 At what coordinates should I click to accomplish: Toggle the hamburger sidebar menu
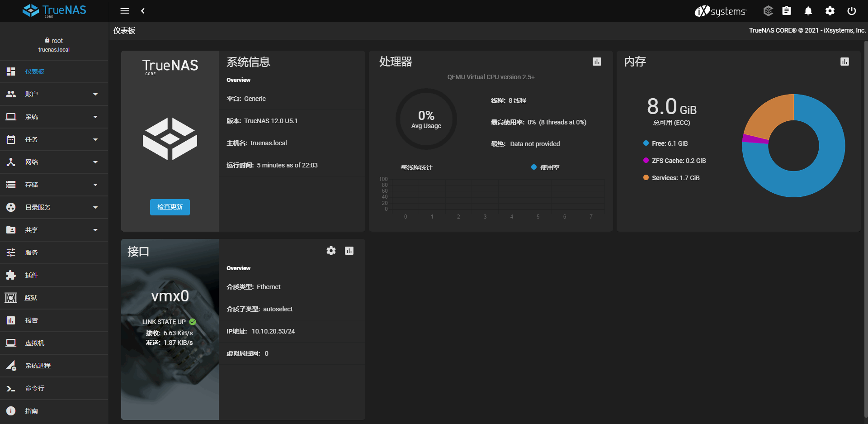pyautogui.click(x=125, y=11)
